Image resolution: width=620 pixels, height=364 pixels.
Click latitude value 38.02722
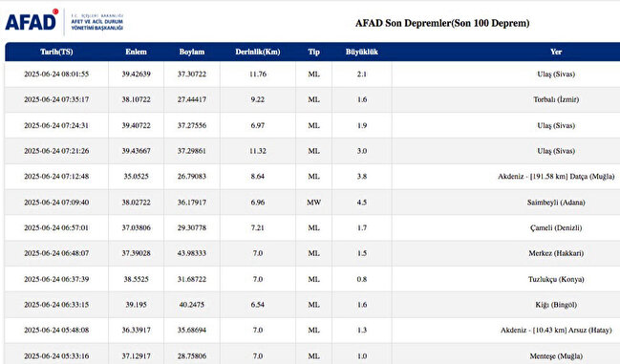(136, 203)
